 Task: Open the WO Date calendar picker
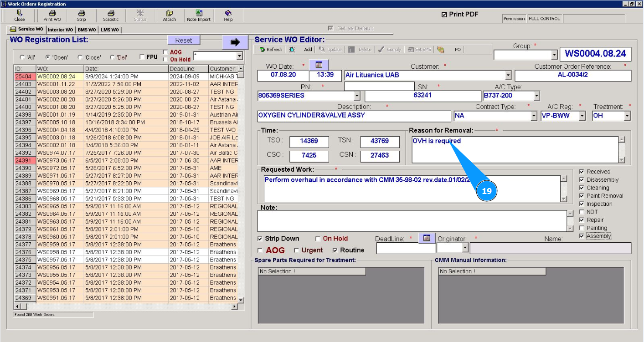319,65
